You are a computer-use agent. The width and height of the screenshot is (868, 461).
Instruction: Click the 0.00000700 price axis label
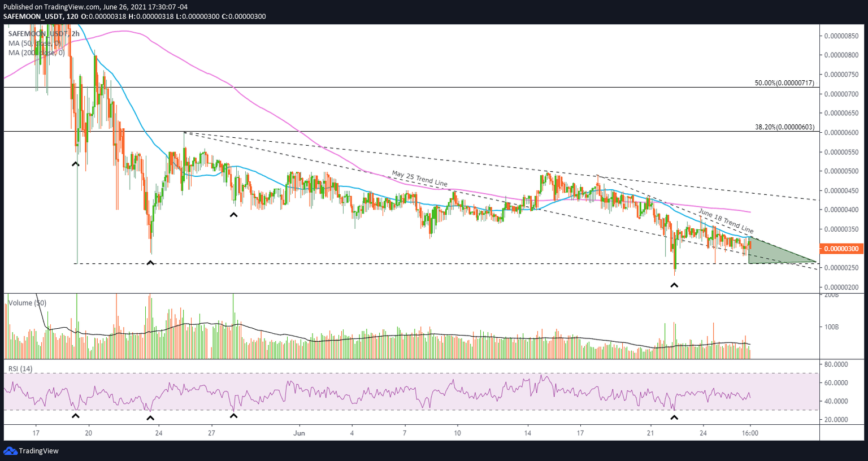[x=841, y=94]
